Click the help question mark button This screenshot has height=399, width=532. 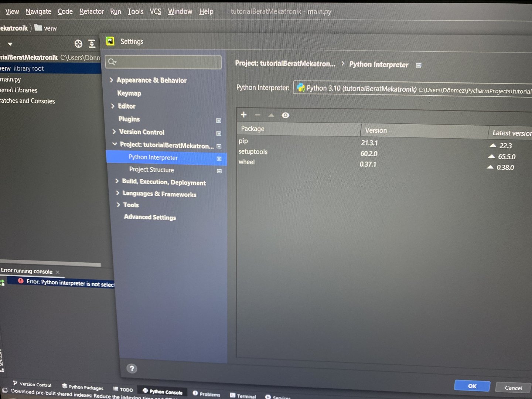[132, 368]
